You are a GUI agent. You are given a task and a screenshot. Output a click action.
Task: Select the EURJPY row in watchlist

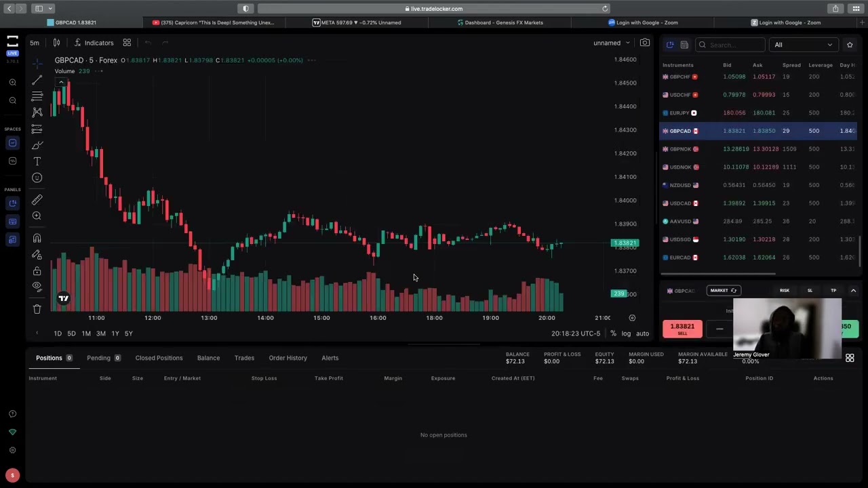(758, 113)
